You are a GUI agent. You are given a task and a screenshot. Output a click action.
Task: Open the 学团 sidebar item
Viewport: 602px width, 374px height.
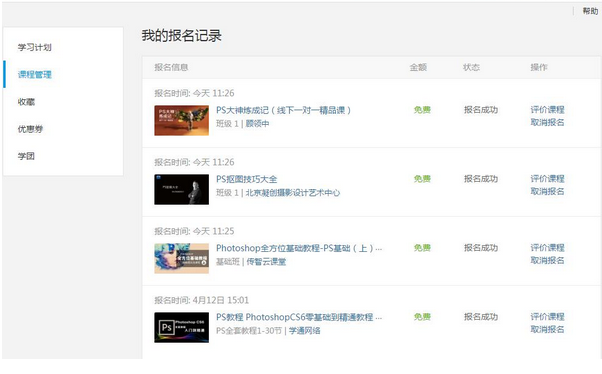(x=26, y=156)
